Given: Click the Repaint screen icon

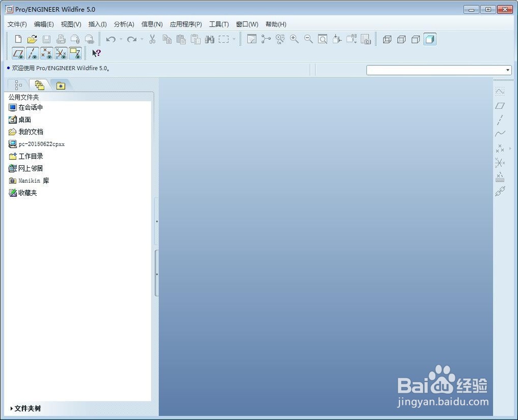Looking at the screenshot, I should [252, 39].
